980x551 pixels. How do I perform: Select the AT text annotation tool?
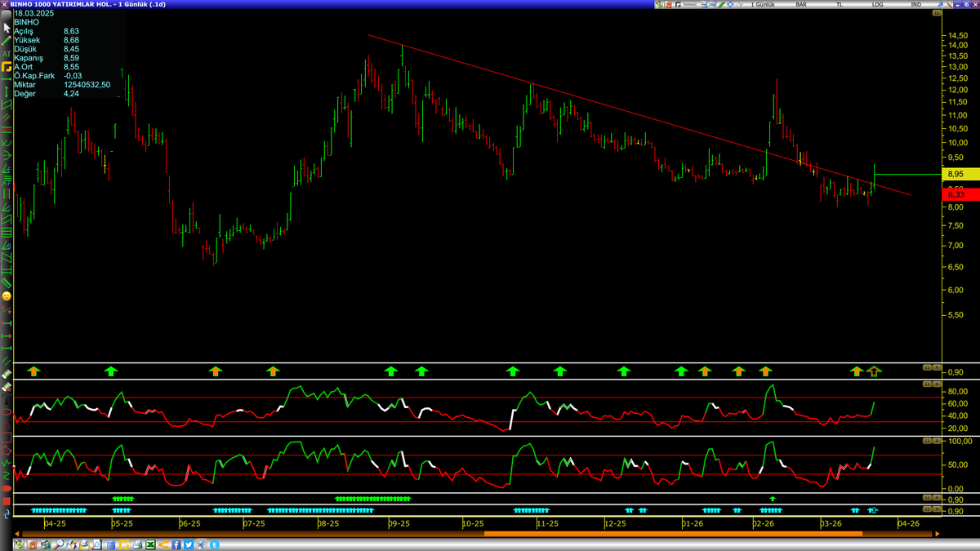click(x=7, y=54)
